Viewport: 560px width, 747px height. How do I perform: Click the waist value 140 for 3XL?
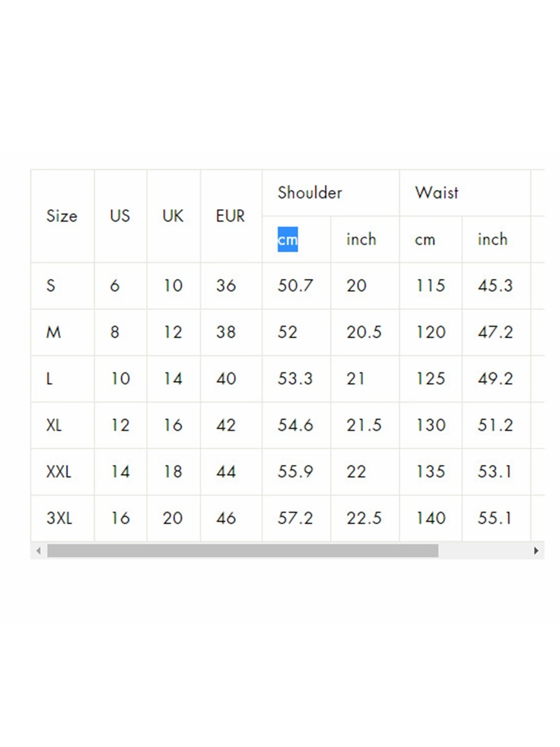coord(430,518)
